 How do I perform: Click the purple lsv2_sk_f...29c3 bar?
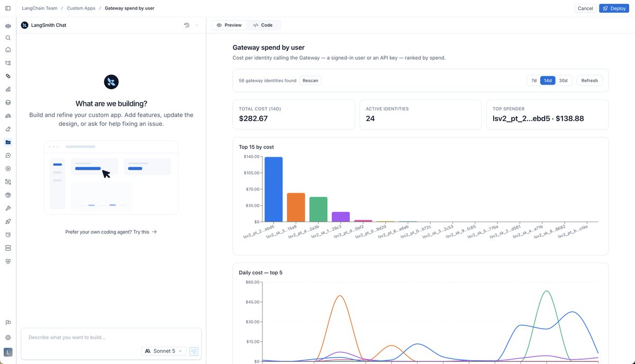[x=341, y=217]
